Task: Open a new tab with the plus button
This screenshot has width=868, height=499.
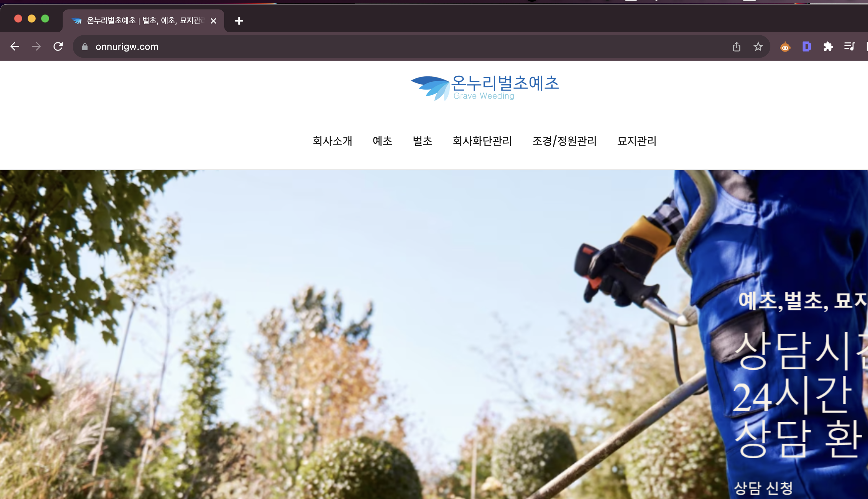Action: (x=239, y=21)
